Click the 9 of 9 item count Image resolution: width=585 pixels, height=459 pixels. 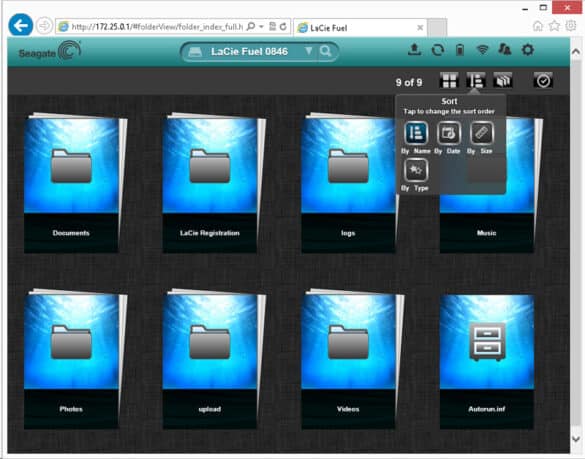(409, 82)
